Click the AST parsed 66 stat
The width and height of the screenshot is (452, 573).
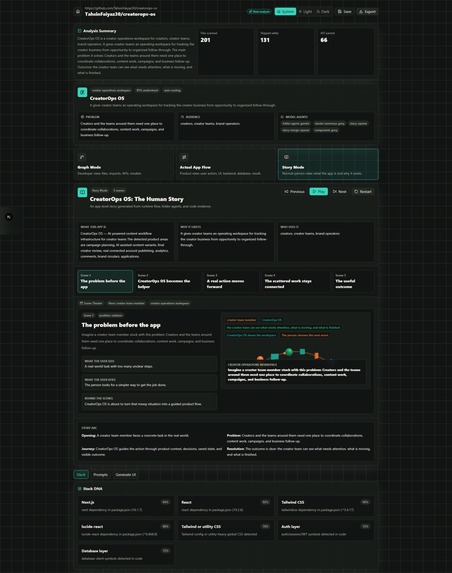click(x=346, y=52)
